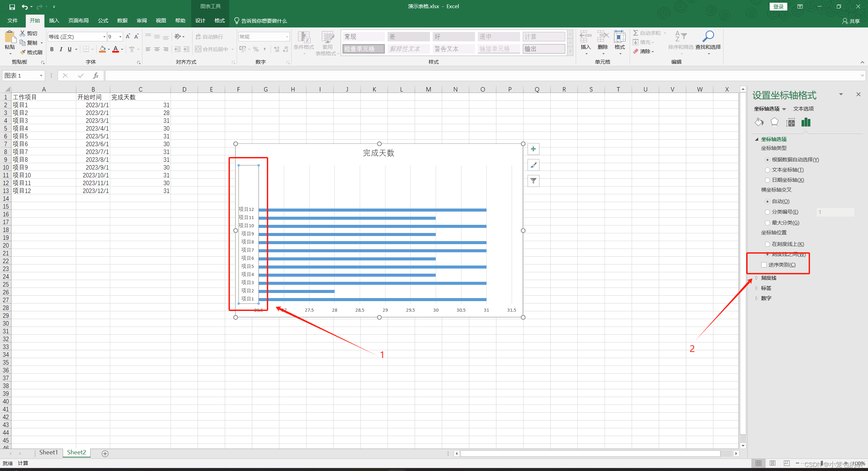This screenshot has width=868, height=471.
Task: Enable the 逆序类别 checkbox
Action: coord(764,265)
